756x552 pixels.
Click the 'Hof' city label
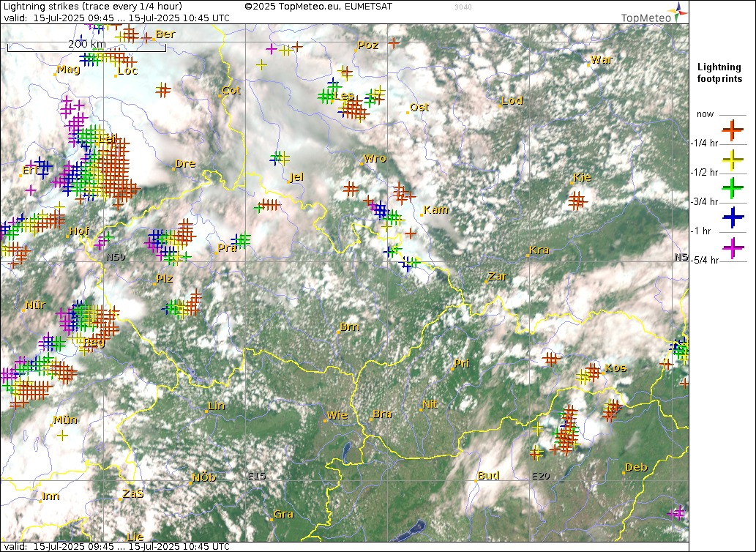[x=80, y=231]
